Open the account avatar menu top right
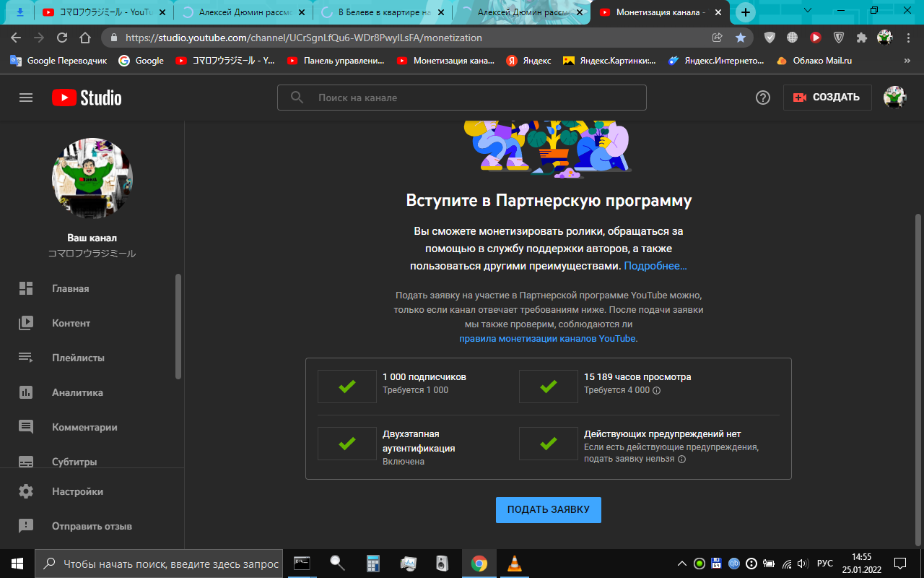The height and width of the screenshot is (578, 924). (x=895, y=98)
